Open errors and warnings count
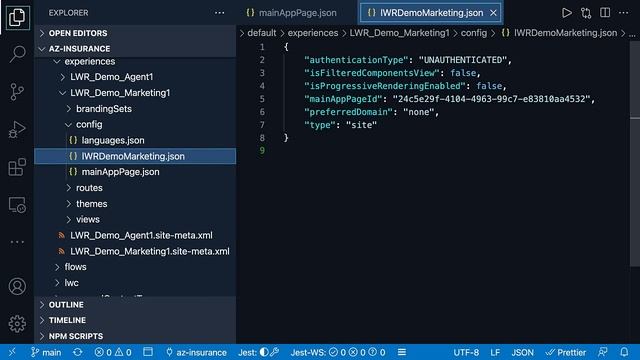 click(113, 352)
